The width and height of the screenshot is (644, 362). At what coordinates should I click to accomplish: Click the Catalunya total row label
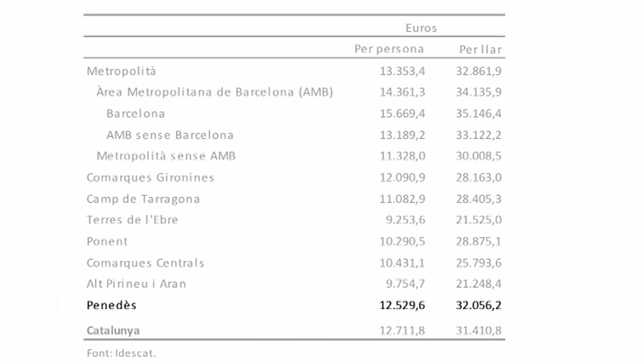pyautogui.click(x=113, y=331)
